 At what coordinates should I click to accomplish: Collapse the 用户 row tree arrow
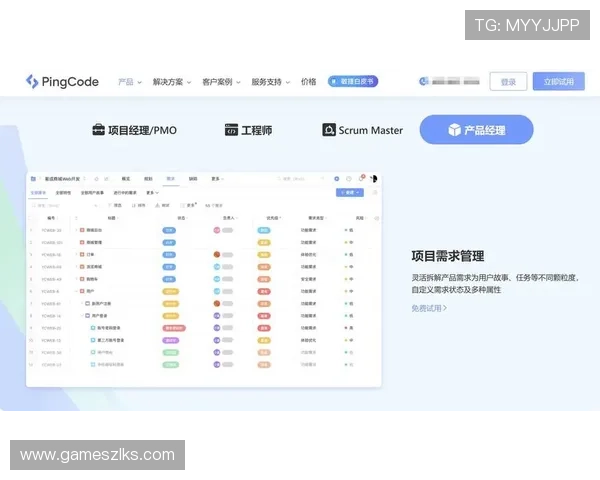[x=76, y=291]
